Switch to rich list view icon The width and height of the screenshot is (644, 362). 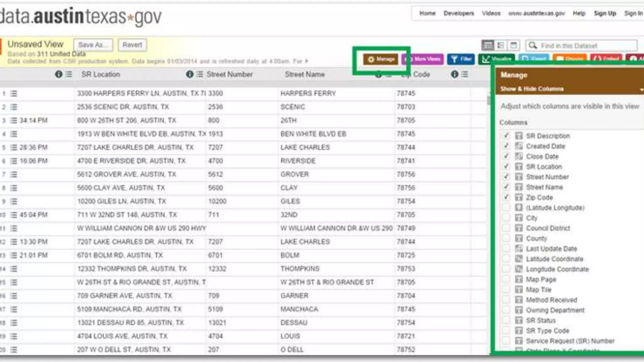501,46
